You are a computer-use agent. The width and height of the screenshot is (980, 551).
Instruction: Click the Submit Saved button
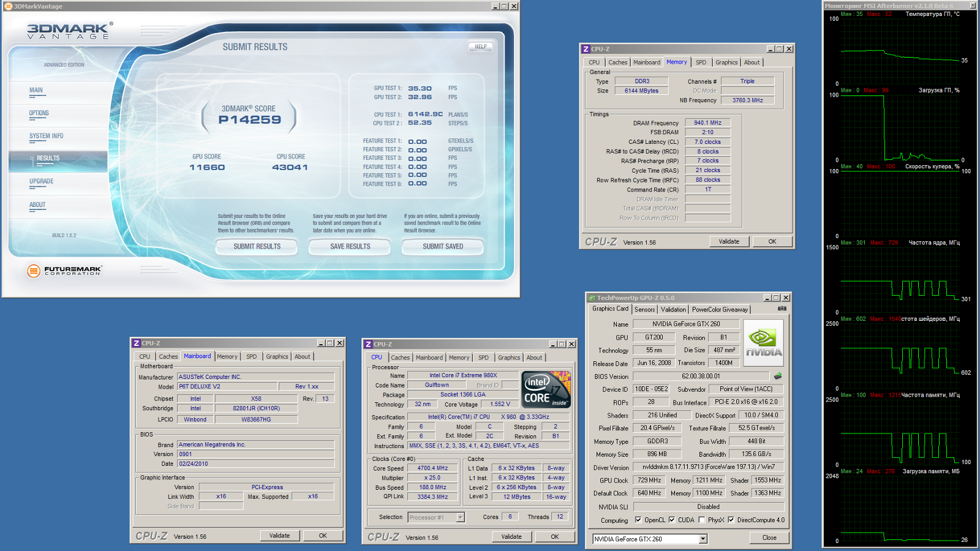click(443, 246)
